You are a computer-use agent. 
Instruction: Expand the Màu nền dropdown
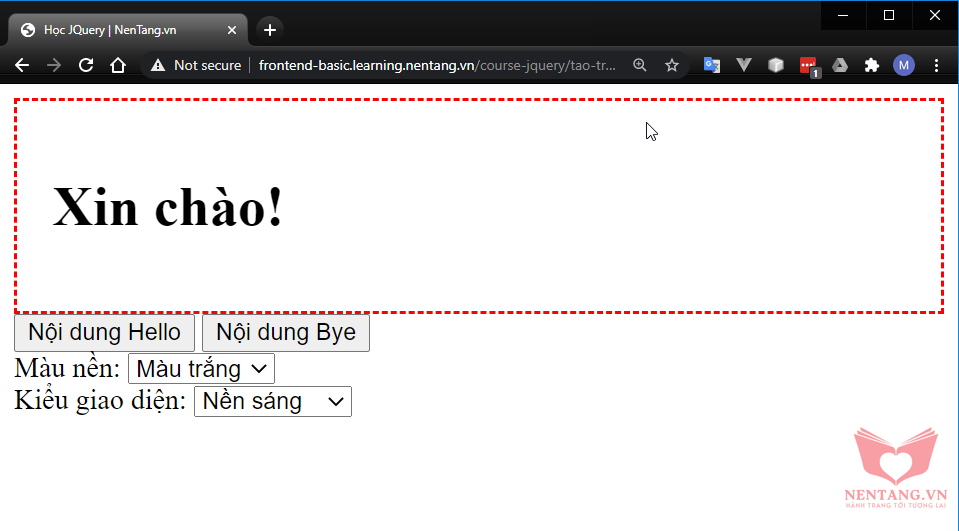click(x=201, y=369)
